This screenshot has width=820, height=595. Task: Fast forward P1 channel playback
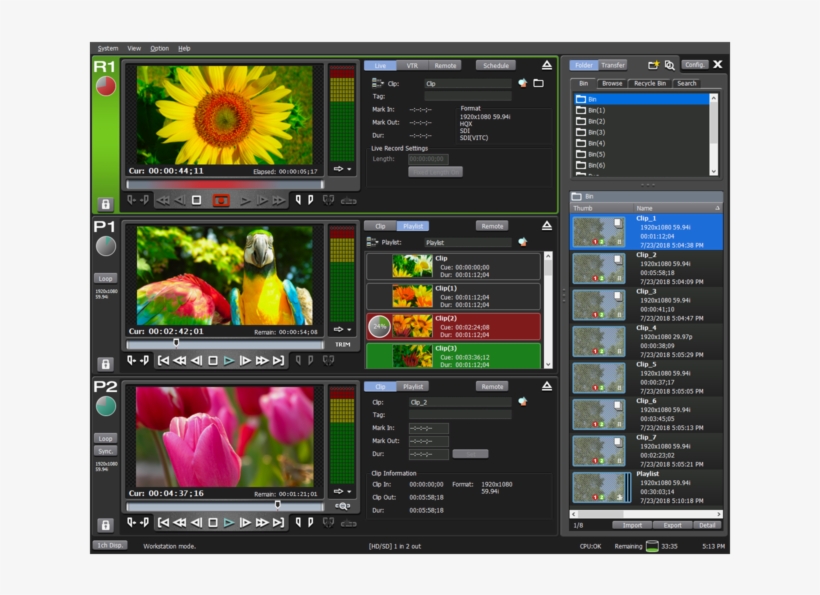(261, 360)
